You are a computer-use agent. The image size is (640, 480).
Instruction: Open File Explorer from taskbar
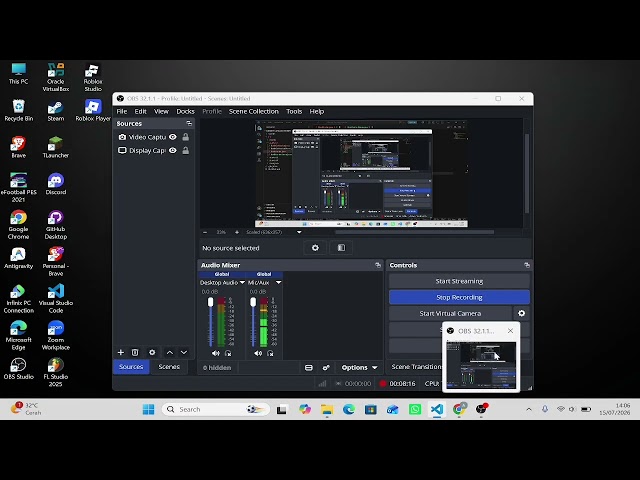point(327,409)
